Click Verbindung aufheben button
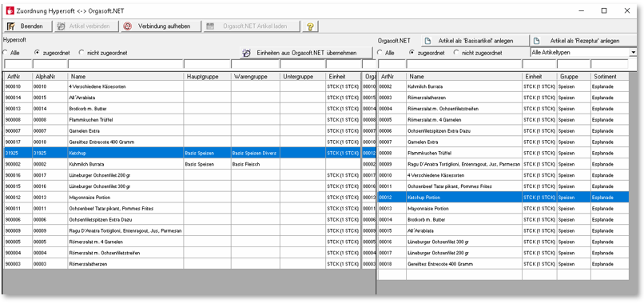This screenshot has height=304, width=644. [x=161, y=26]
